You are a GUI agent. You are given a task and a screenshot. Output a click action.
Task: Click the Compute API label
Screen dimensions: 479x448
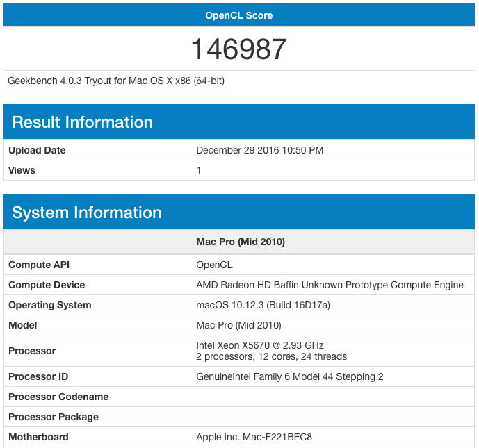click(39, 265)
